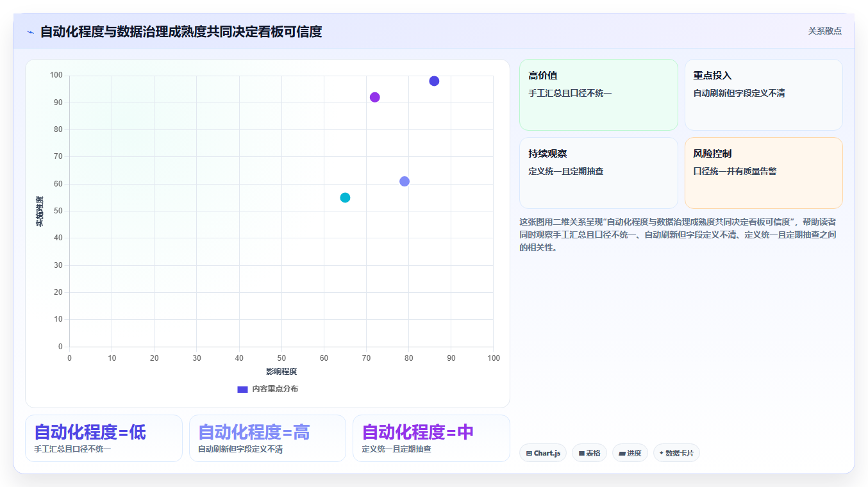Open the 高价值 quadrant card
The height and width of the screenshot is (487, 868).
click(x=598, y=95)
